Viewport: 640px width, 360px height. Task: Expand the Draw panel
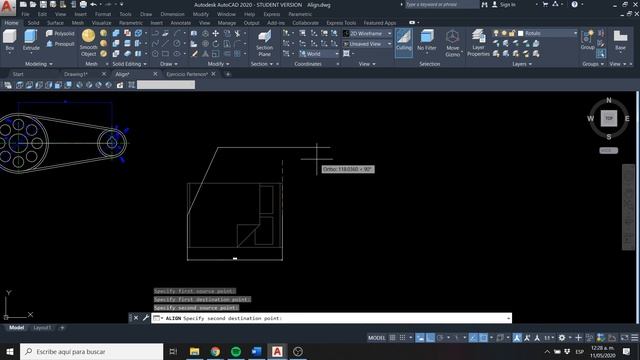coord(169,64)
